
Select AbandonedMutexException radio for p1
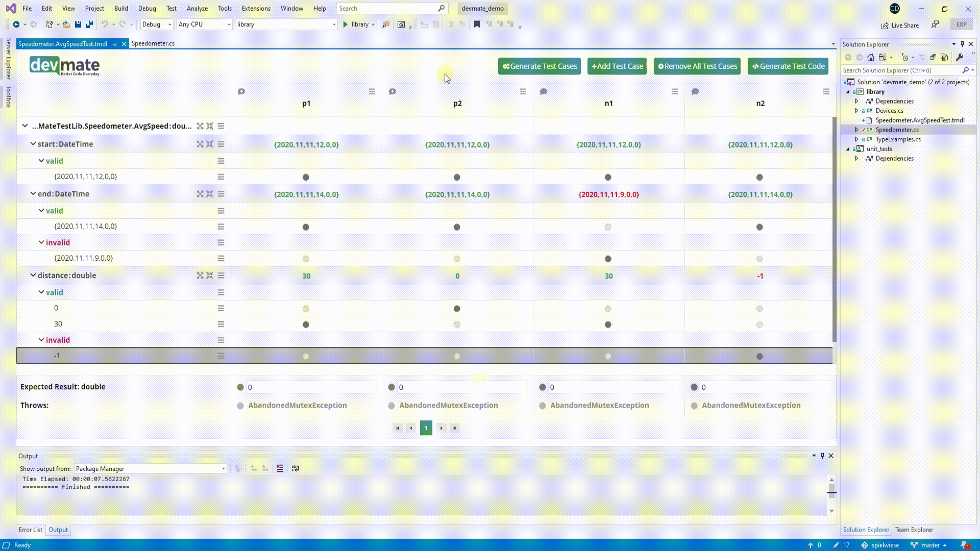pos(240,406)
